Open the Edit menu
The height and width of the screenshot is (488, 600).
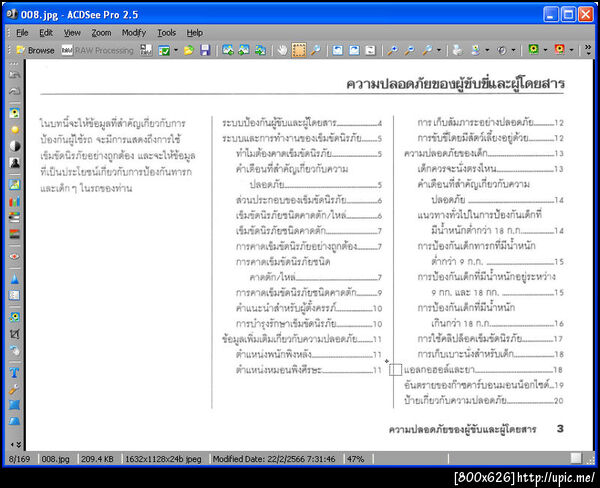click(x=46, y=33)
